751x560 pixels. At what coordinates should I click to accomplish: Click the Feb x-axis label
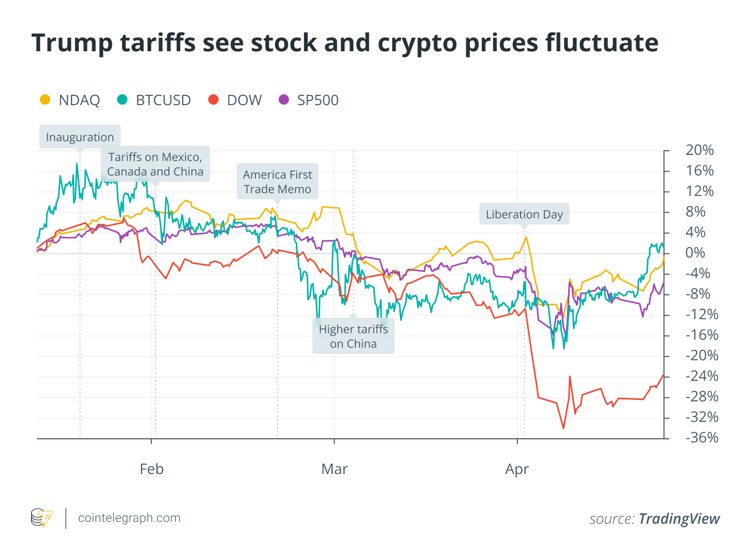[x=151, y=469]
